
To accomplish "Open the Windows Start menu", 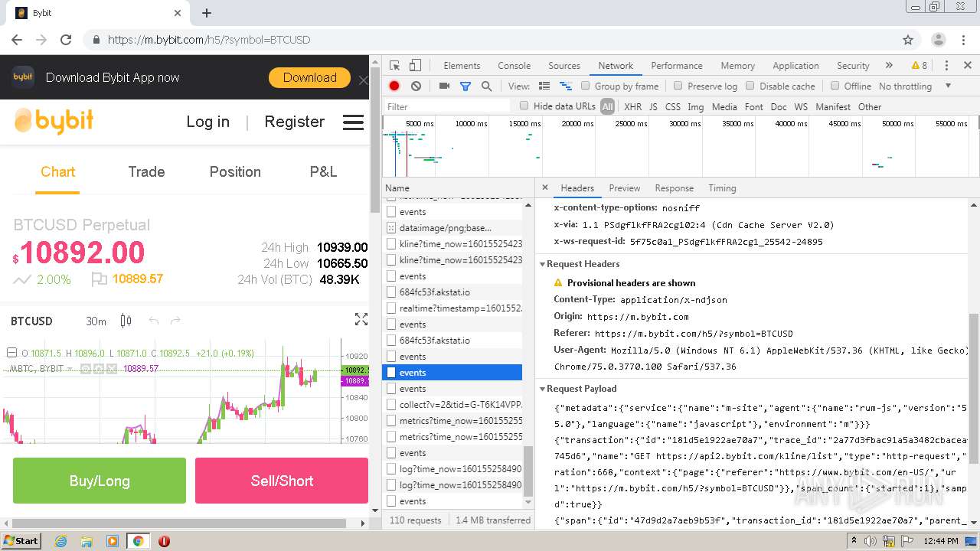I will click(21, 540).
